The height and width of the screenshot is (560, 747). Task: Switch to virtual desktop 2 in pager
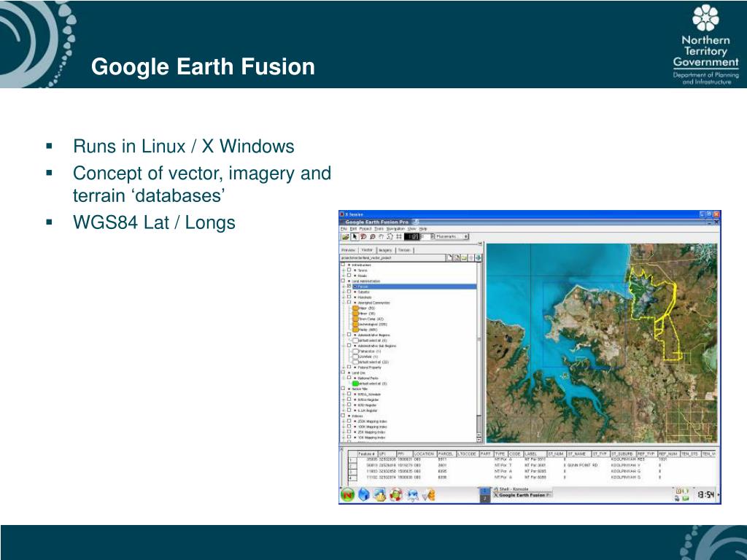click(484, 499)
